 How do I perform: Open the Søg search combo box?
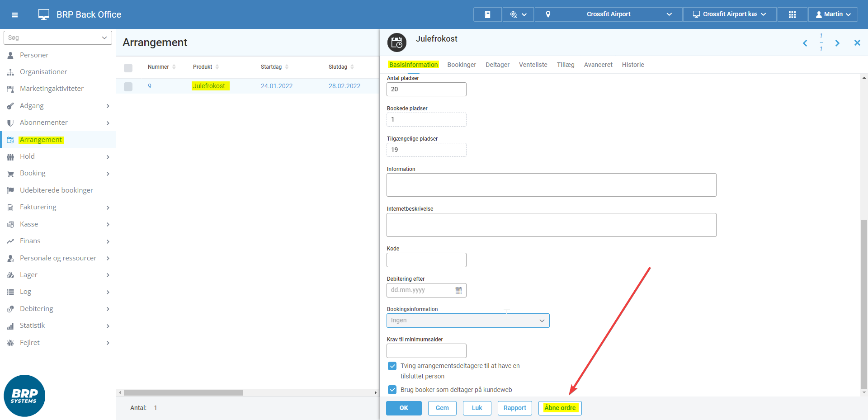point(57,38)
